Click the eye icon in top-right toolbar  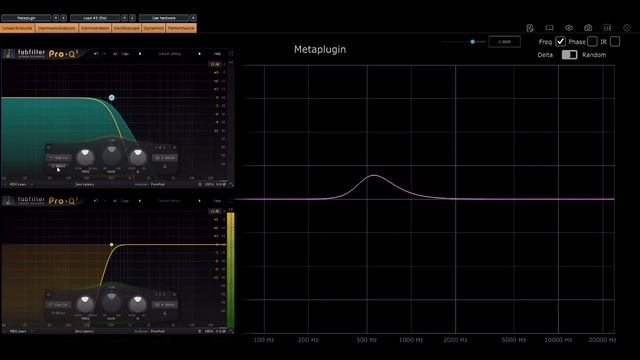[569, 28]
